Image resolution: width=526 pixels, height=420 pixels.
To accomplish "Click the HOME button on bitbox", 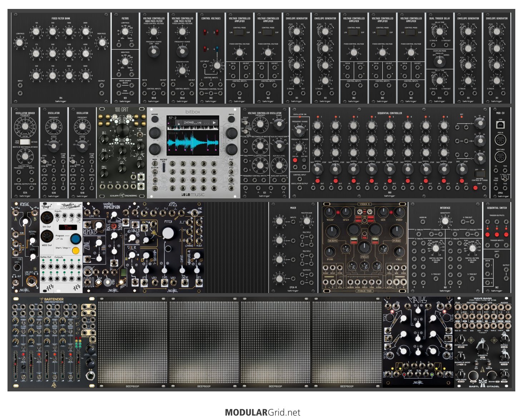I will 154,120.
